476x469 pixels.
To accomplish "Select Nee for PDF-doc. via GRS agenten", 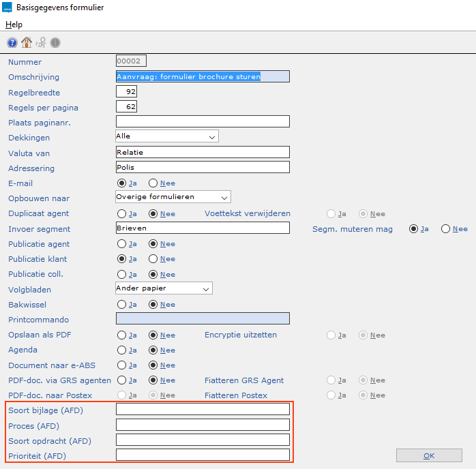I will click(153, 380).
